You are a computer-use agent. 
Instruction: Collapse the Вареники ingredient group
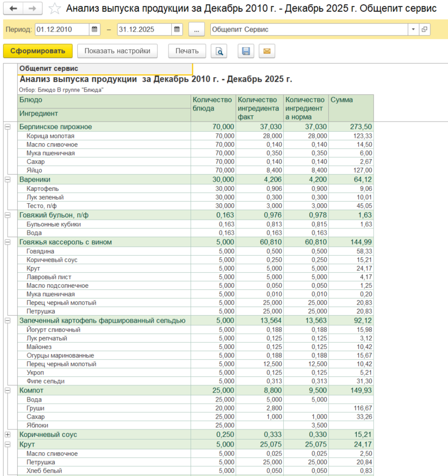pos(8,180)
